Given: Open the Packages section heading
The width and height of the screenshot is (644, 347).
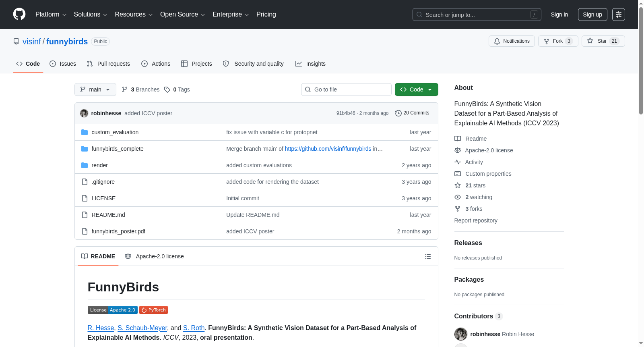Looking at the screenshot, I should (469, 280).
